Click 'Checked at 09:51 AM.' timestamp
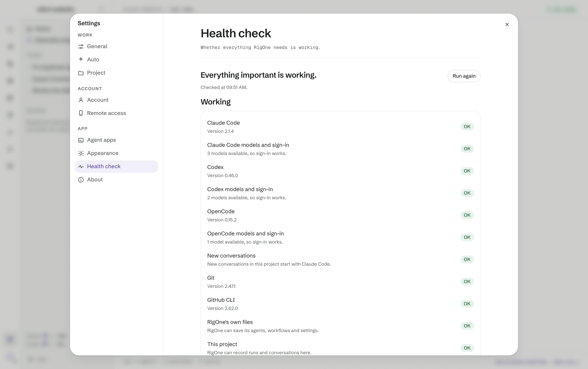The width and height of the screenshot is (588, 369). point(224,88)
